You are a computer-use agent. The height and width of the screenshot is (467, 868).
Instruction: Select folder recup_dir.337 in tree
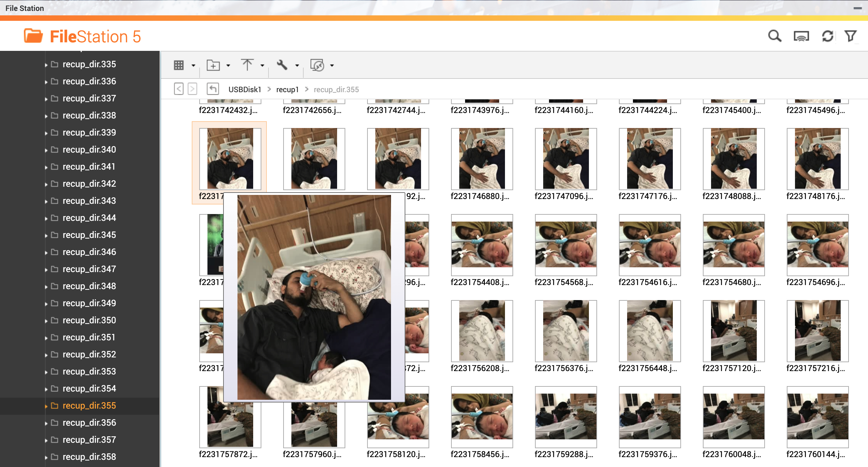pos(89,98)
